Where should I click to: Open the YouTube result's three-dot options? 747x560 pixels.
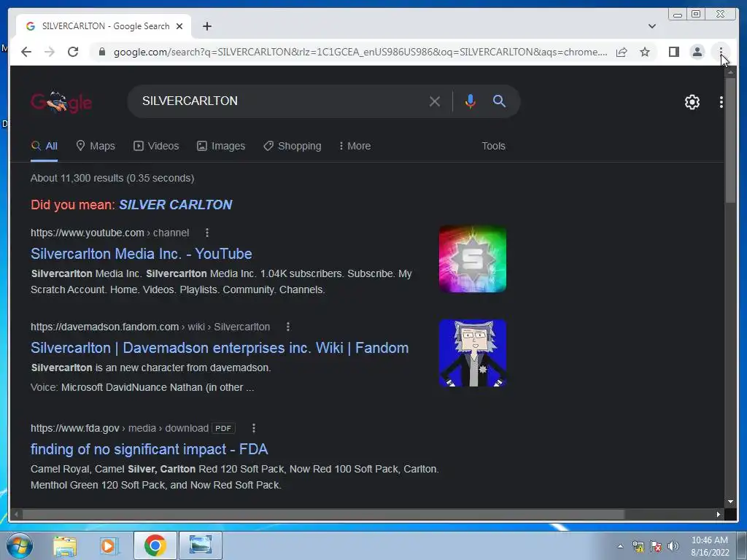[x=206, y=233]
